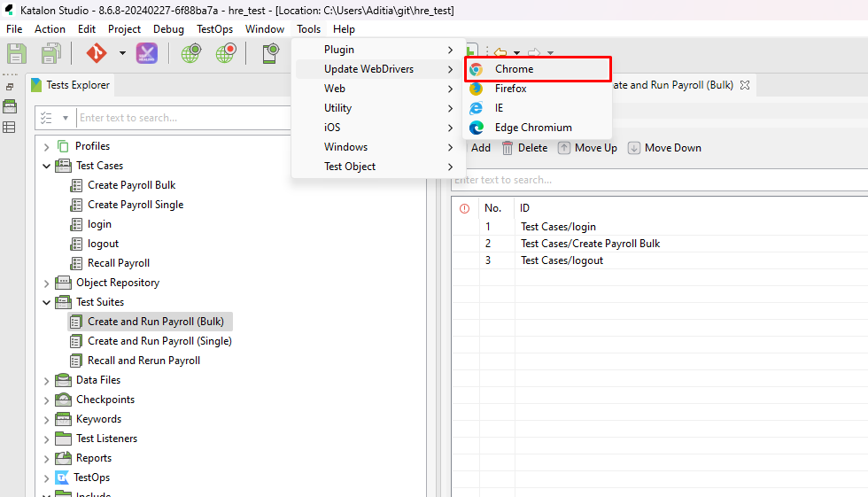The height and width of the screenshot is (497, 868).
Task: Open the Project menu
Action: (x=124, y=28)
